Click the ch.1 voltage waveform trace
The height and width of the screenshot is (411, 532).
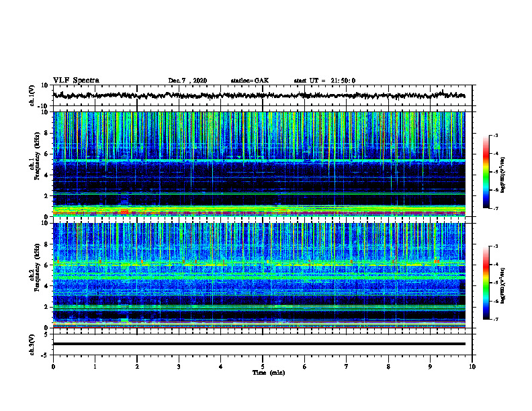(259, 95)
